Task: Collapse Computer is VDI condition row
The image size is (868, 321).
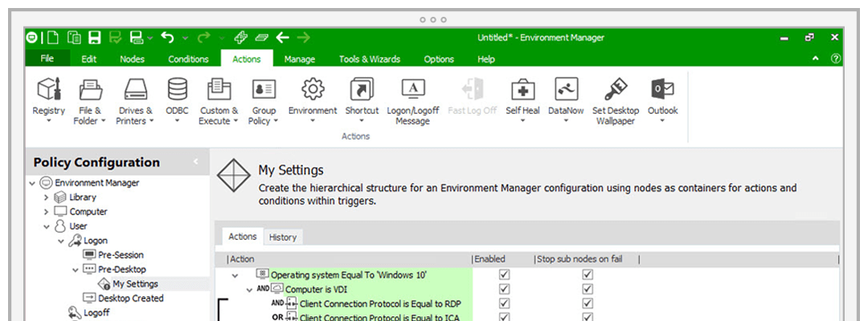Action: click(250, 290)
